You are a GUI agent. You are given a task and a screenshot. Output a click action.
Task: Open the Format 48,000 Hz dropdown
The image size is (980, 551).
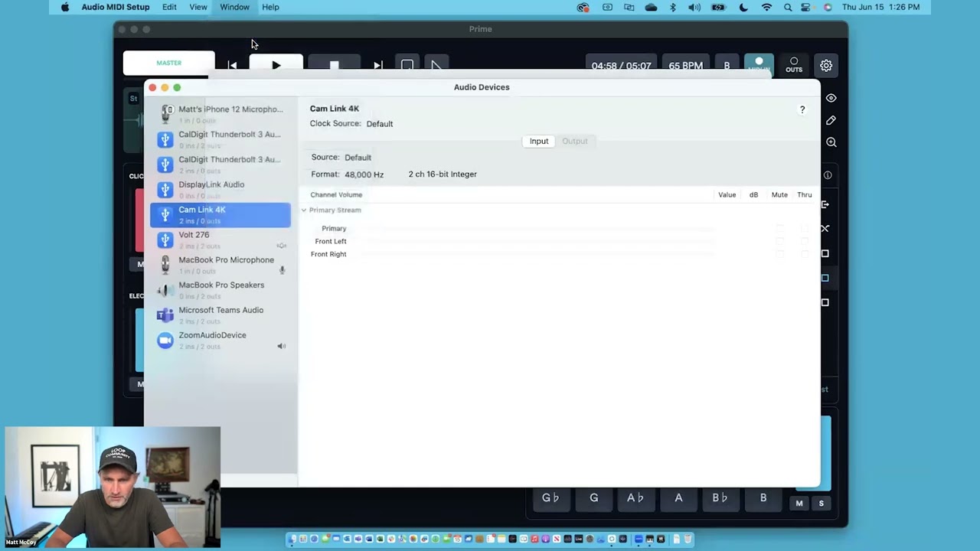coord(364,174)
